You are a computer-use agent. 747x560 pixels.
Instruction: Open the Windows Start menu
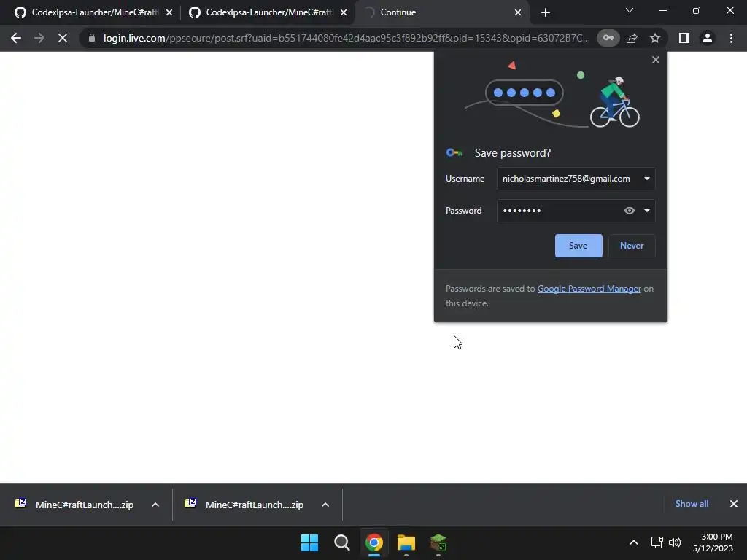[x=309, y=542]
